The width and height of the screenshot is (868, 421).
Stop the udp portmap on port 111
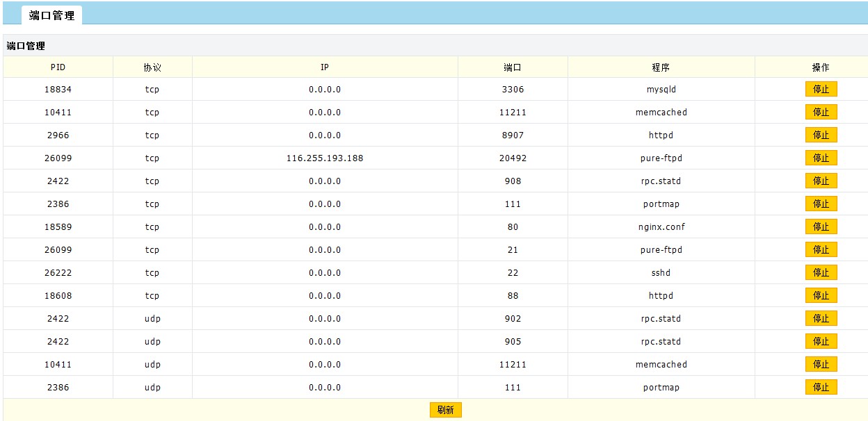(821, 388)
